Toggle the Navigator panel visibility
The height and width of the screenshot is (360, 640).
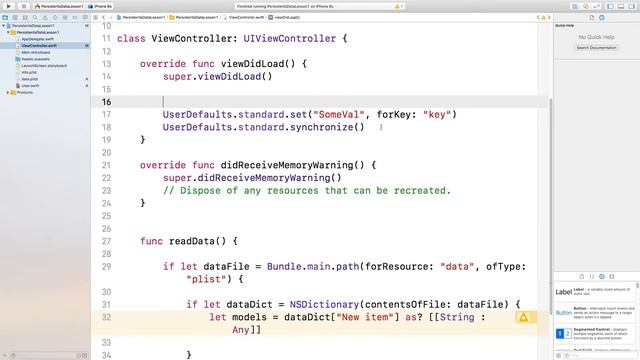pyautogui.click(x=611, y=6)
